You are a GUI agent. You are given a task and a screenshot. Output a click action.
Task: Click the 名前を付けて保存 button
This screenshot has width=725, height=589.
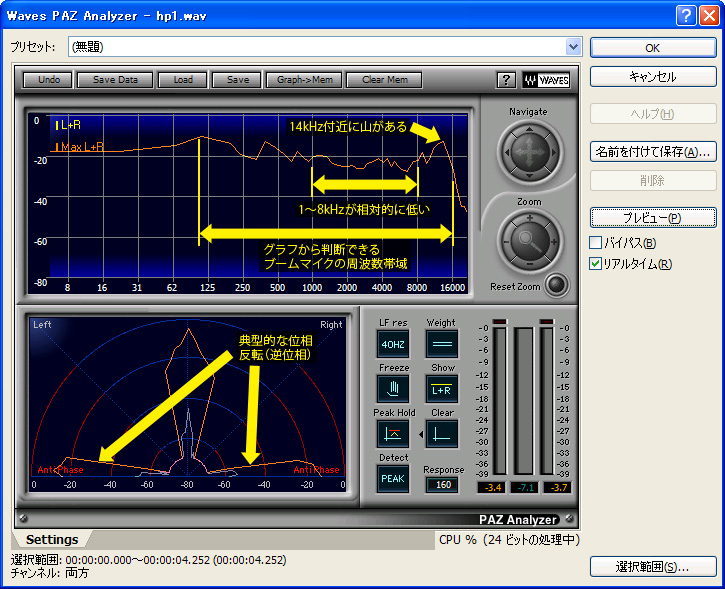pos(653,152)
